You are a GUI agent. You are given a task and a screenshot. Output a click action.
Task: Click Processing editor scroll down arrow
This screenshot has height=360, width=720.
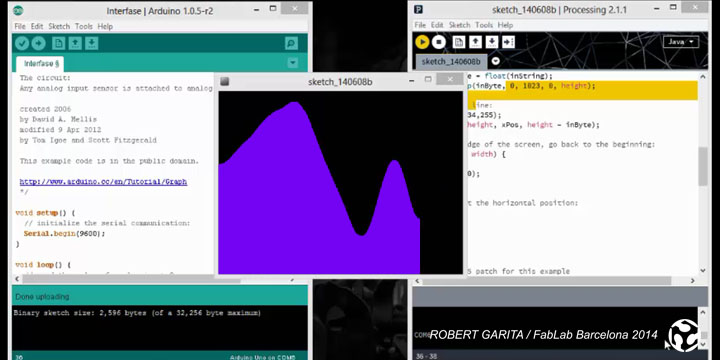point(703,271)
